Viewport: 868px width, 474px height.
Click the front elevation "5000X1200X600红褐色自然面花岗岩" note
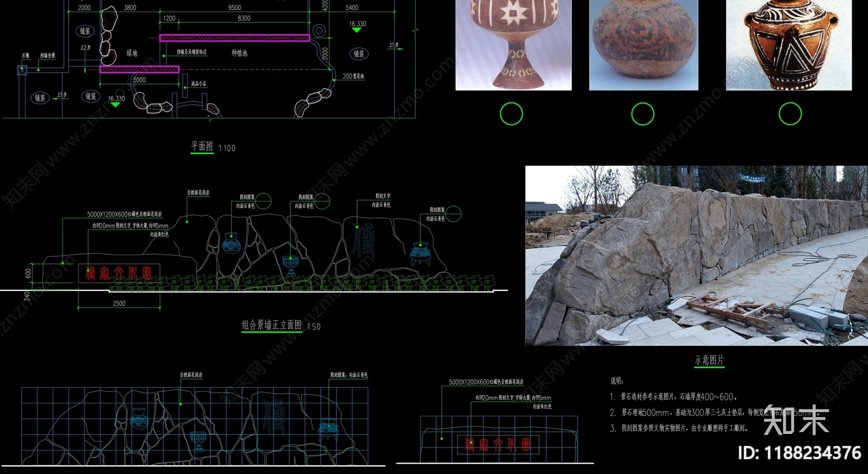pos(124,214)
